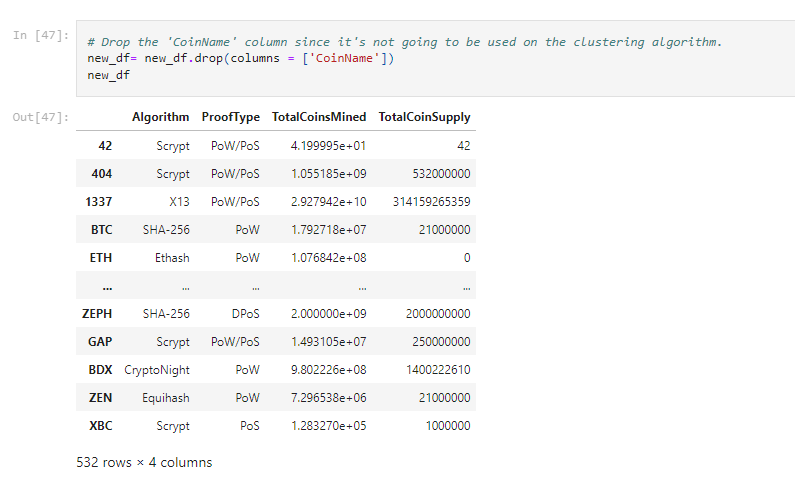Click the 532000000 supply value
This screenshot has width=795, height=486.
(441, 174)
